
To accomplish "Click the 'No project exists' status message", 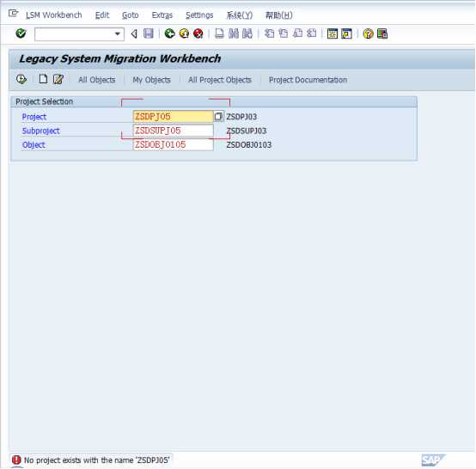I will [96, 460].
